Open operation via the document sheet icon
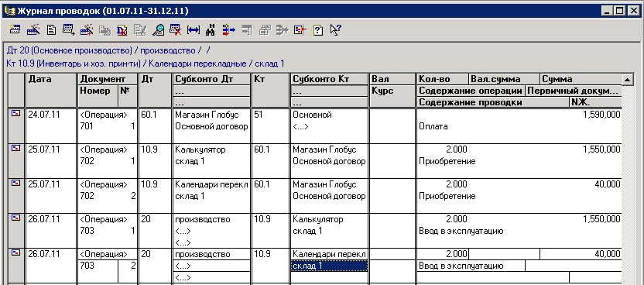The image size is (644, 285). [x=51, y=29]
